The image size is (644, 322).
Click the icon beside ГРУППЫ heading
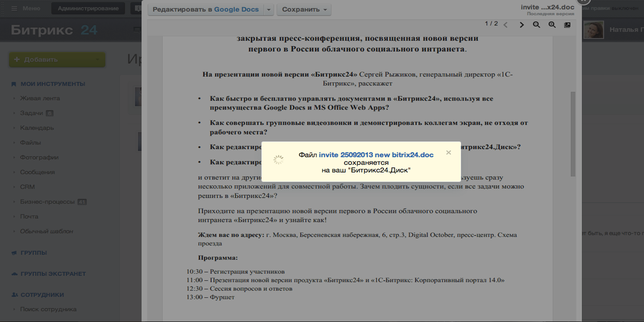tap(14, 252)
